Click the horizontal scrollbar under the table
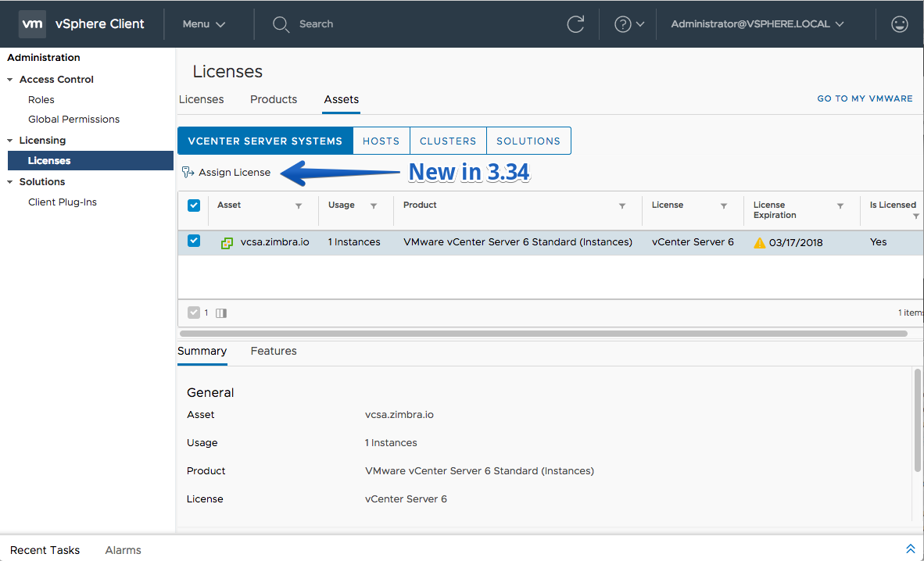 coord(543,334)
